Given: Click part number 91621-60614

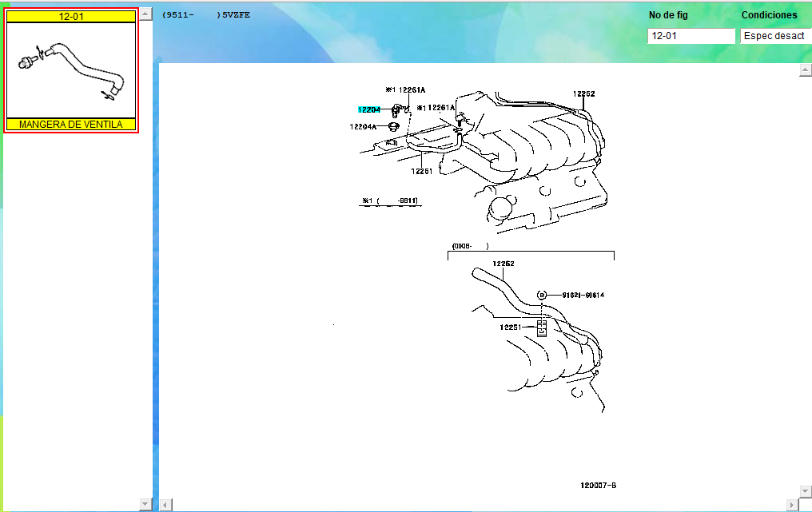Looking at the screenshot, I should point(583,296).
